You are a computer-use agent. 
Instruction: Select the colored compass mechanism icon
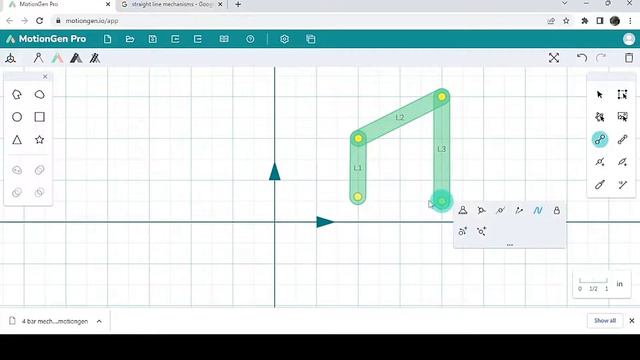point(58,58)
